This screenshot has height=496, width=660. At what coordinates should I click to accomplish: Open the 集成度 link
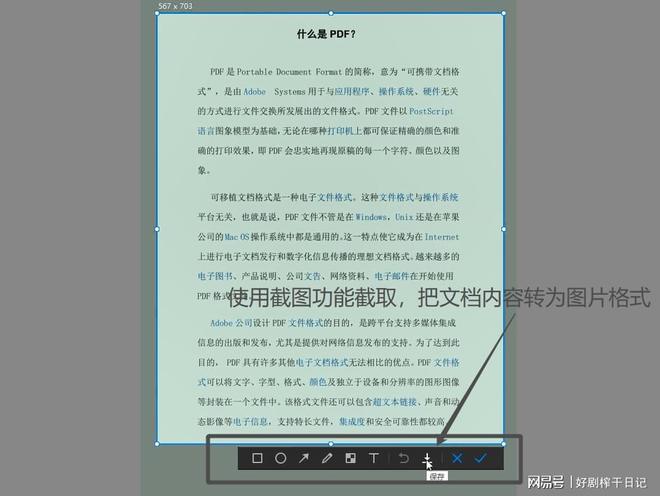352,421
